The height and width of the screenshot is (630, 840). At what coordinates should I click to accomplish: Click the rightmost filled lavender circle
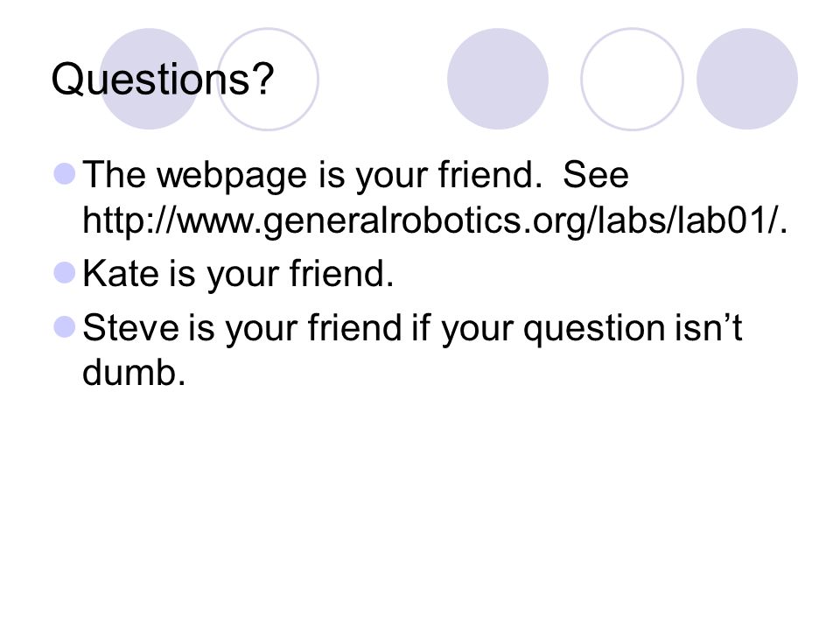coord(747,79)
